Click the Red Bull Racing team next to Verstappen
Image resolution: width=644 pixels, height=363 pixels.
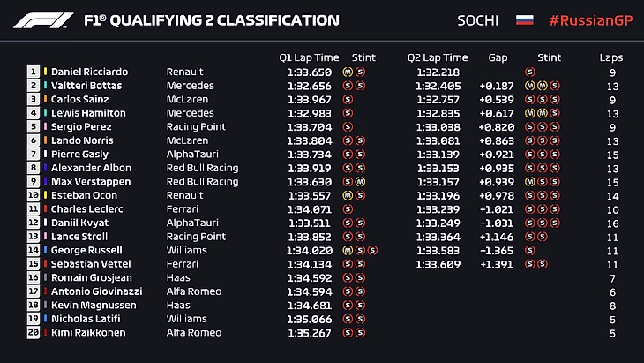pyautogui.click(x=202, y=182)
